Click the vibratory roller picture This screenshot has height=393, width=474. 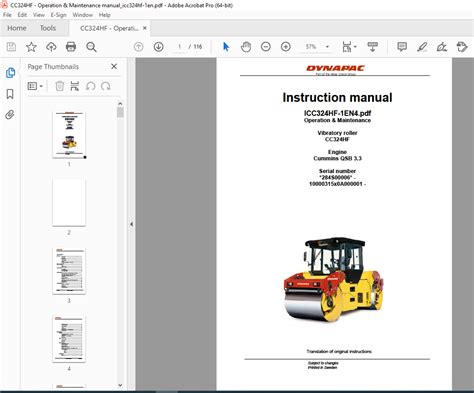[333, 279]
